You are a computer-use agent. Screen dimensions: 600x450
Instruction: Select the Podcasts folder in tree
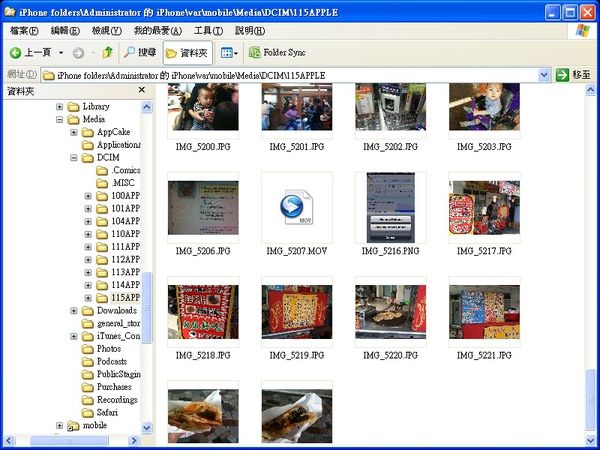pos(112,362)
